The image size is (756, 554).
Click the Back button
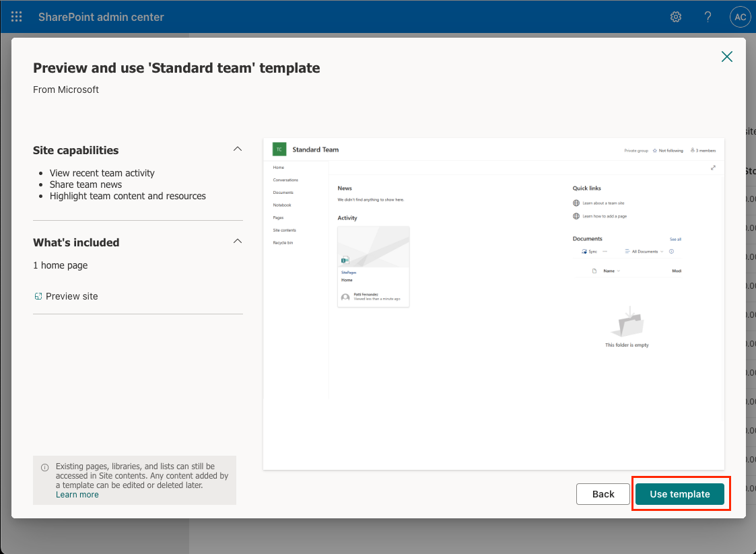point(603,493)
